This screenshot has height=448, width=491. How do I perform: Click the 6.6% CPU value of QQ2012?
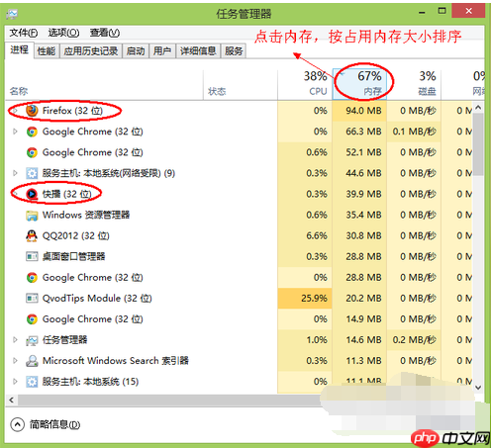317,235
